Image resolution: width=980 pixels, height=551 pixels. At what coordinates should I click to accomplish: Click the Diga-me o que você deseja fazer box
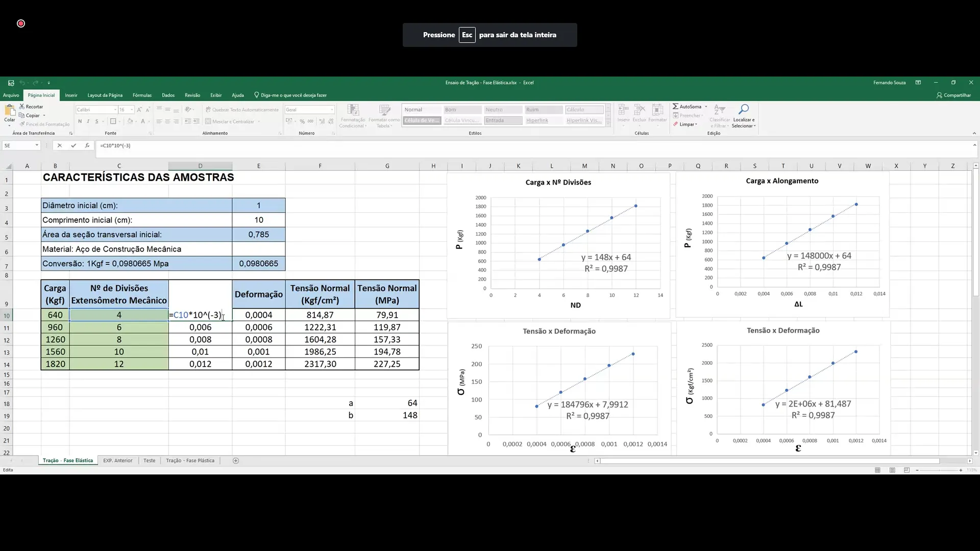[293, 95]
